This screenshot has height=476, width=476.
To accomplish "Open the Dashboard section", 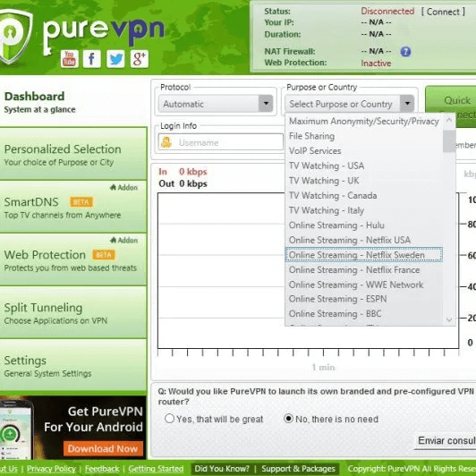I will (x=72, y=102).
